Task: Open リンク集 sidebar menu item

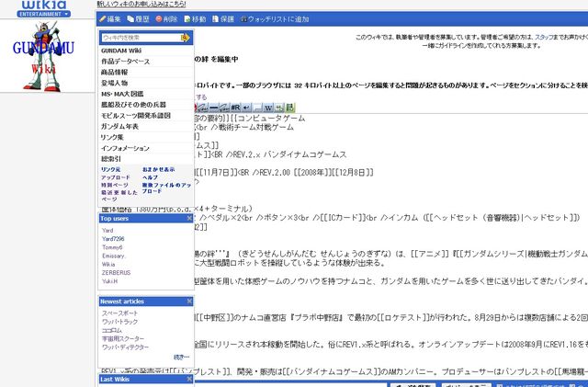Action: (112, 137)
